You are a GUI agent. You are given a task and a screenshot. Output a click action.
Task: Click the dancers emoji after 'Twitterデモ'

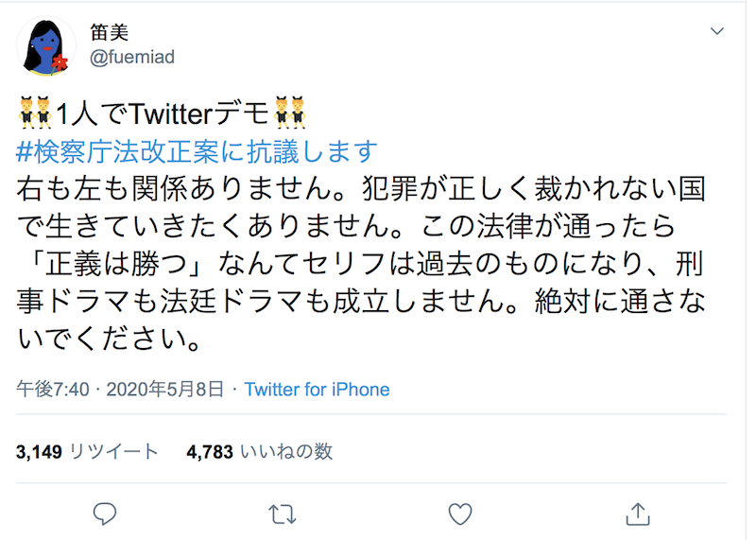289,114
